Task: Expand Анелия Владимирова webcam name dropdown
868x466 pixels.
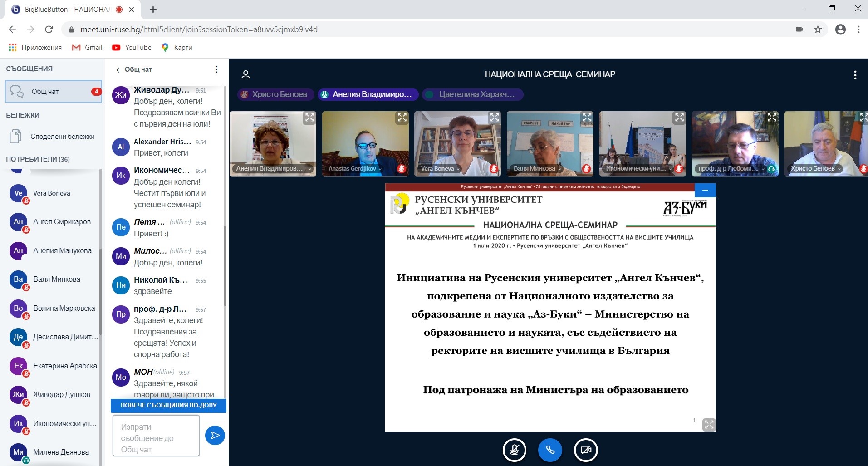Action: click(x=273, y=168)
